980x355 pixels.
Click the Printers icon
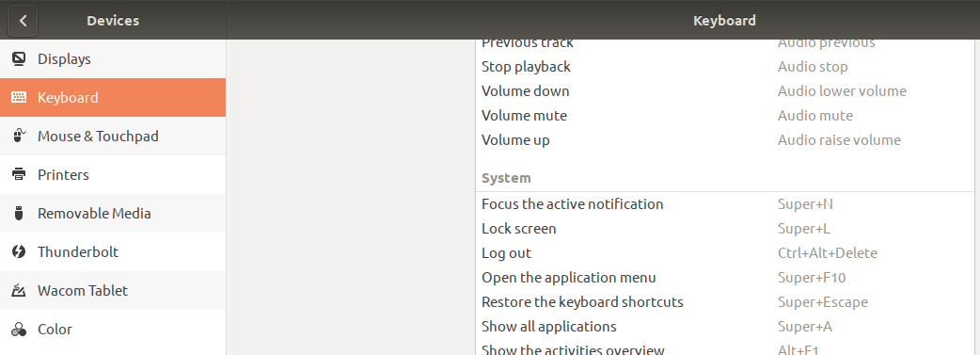tap(19, 175)
